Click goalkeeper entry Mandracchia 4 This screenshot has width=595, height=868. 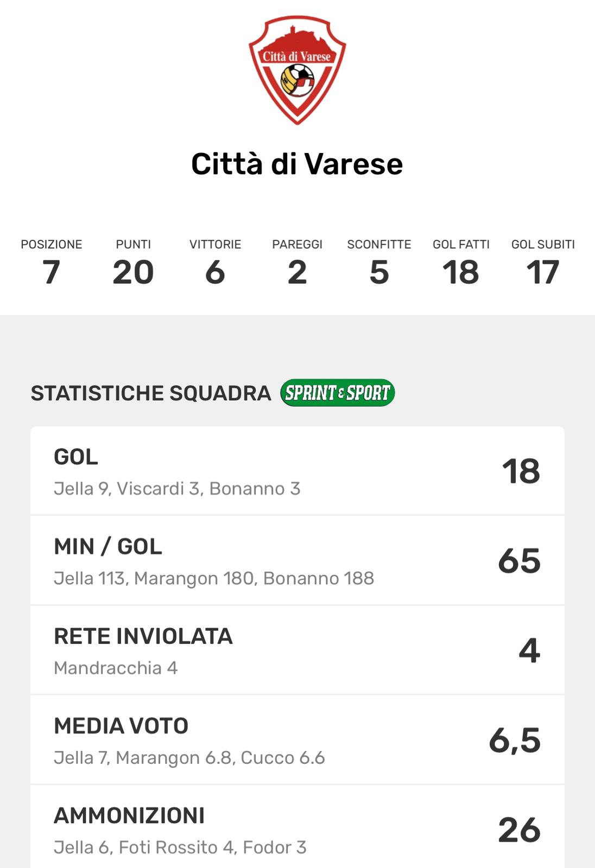116,668
